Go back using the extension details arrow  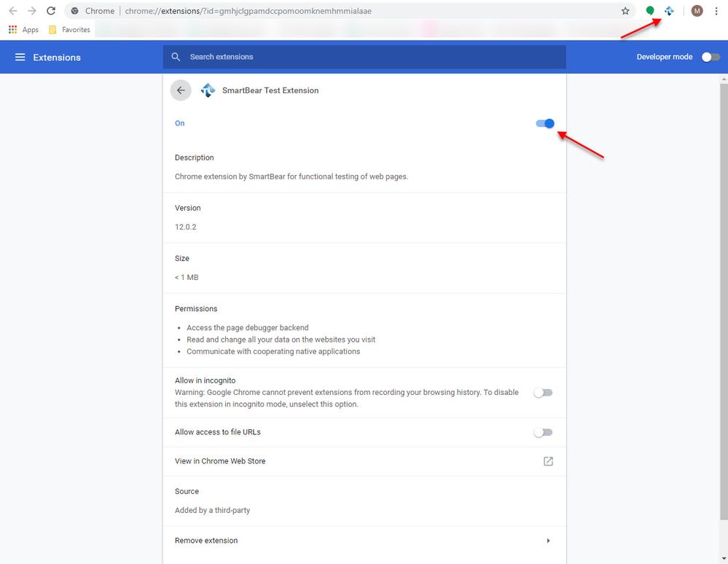coord(181,90)
